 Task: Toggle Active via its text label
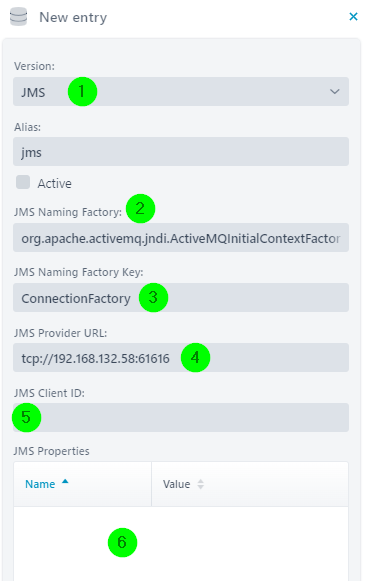click(x=54, y=183)
